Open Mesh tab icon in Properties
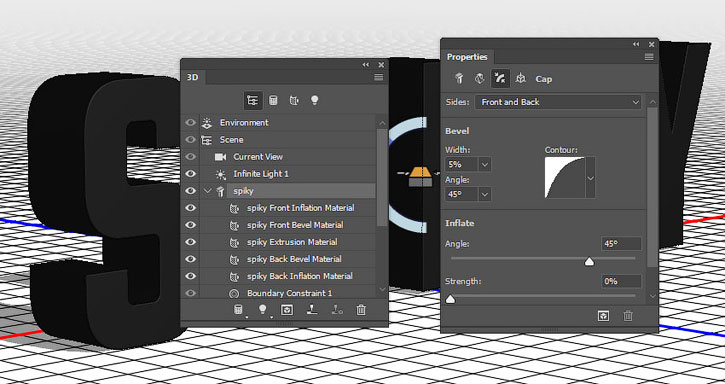The image size is (725, 384). [x=459, y=79]
